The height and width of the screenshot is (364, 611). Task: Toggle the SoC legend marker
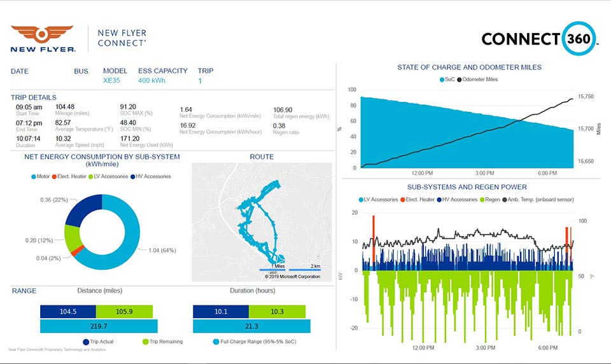click(442, 80)
